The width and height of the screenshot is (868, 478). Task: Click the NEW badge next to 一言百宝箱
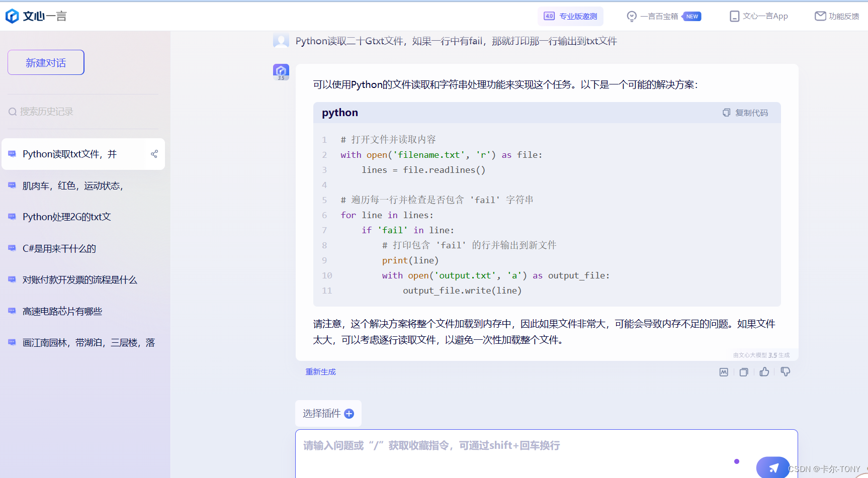pyautogui.click(x=692, y=17)
